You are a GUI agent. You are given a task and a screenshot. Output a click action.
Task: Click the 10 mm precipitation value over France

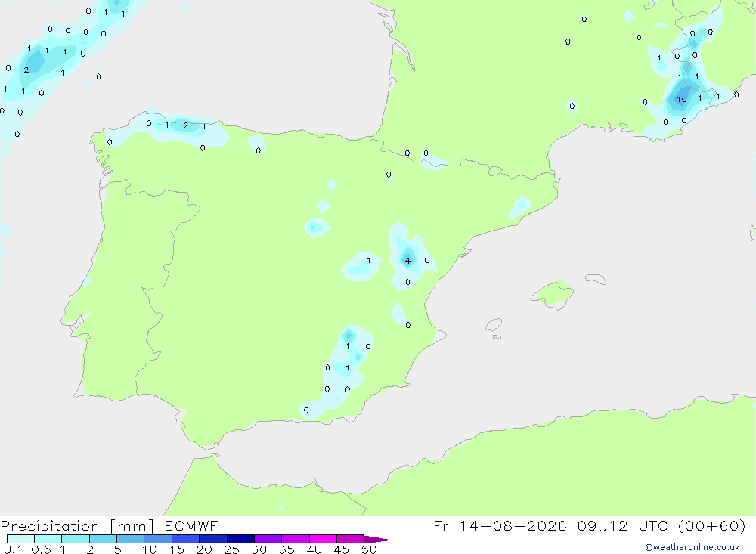click(682, 99)
